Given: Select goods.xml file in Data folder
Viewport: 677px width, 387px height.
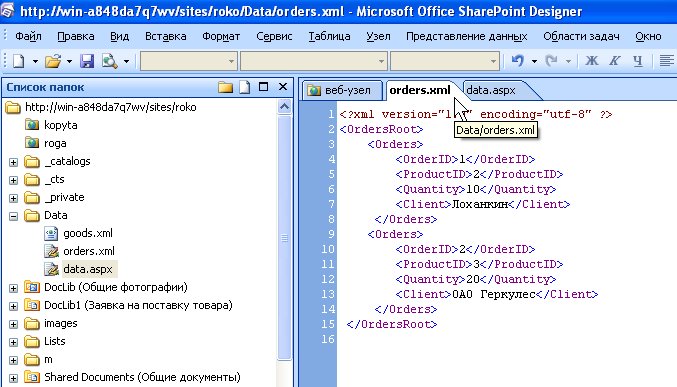Looking at the screenshot, I should 88,233.
